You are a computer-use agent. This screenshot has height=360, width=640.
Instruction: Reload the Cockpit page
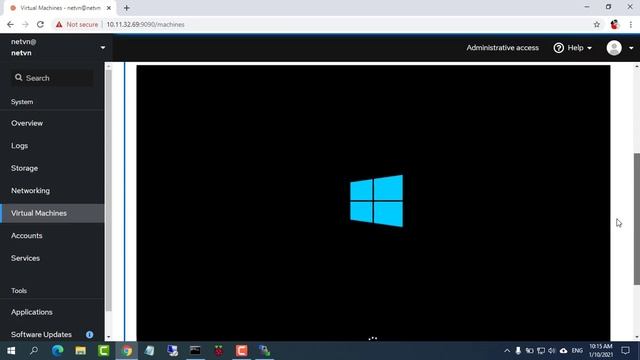click(40, 24)
